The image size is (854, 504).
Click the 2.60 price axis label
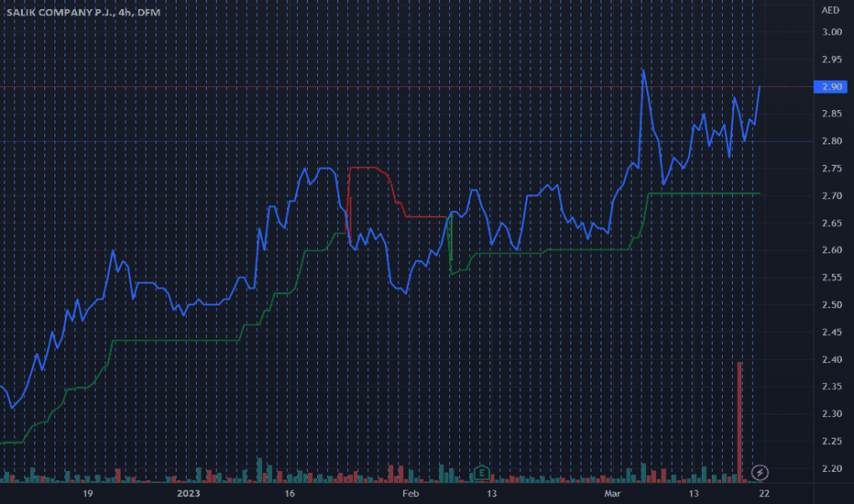(832, 250)
